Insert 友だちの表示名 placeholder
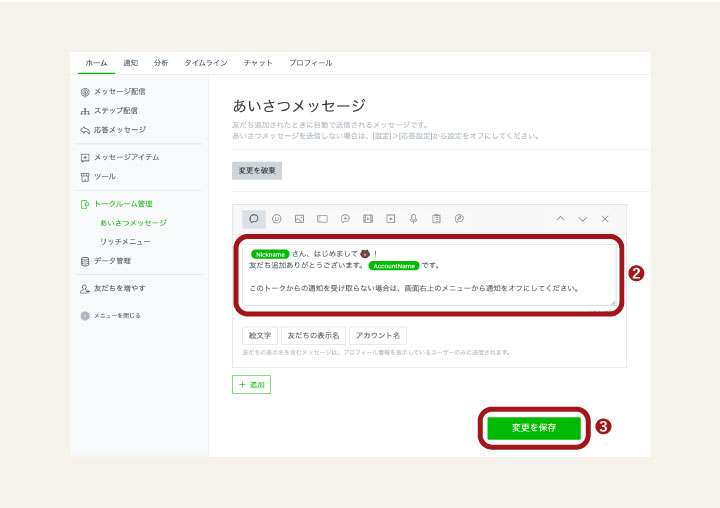Image resolution: width=720 pixels, height=508 pixels. pos(313,336)
